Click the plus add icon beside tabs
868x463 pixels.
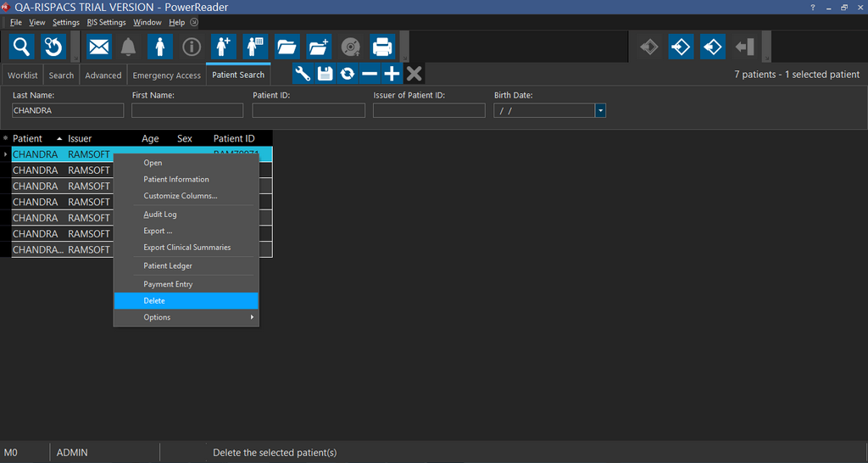click(392, 74)
